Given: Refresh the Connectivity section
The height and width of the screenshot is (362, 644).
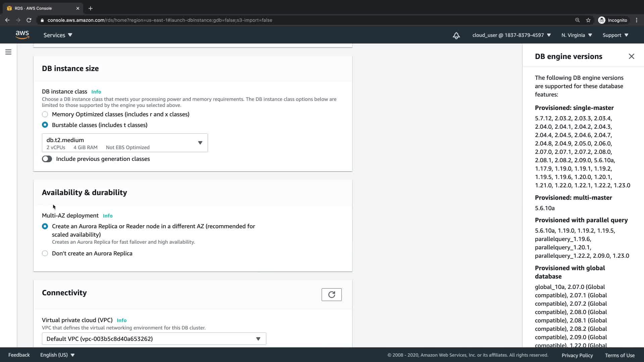Looking at the screenshot, I should [331, 295].
